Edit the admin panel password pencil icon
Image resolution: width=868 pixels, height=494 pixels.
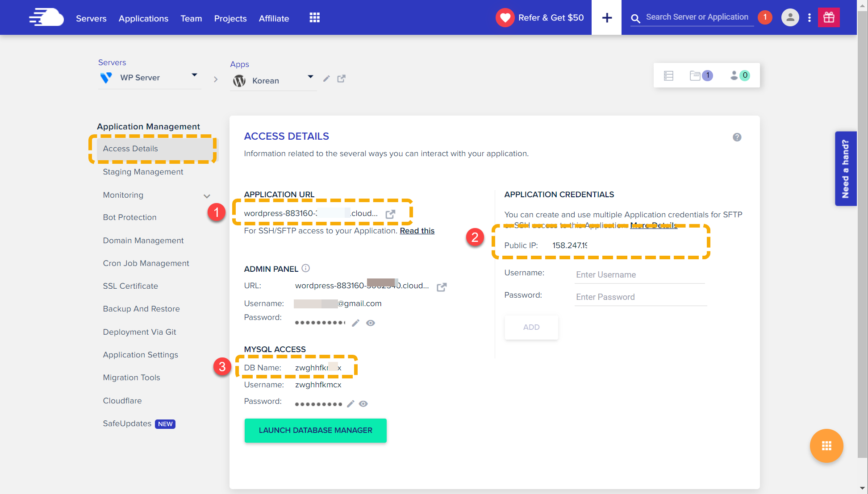point(355,323)
